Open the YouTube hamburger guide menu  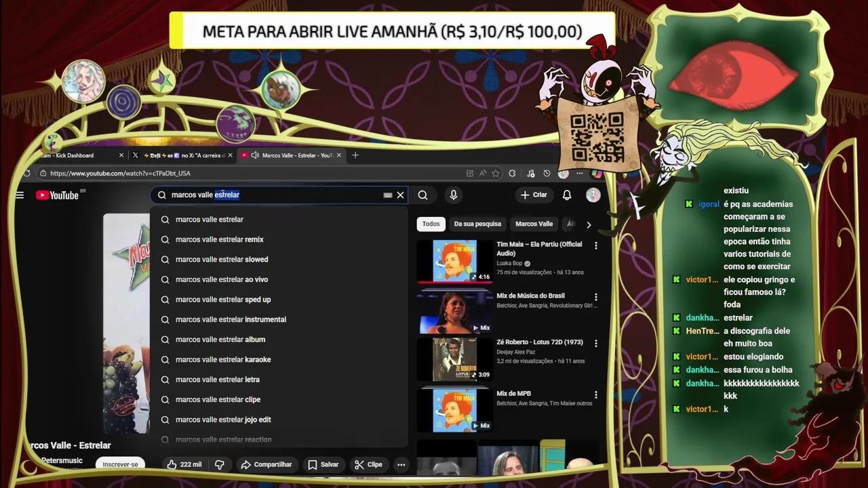(x=20, y=195)
